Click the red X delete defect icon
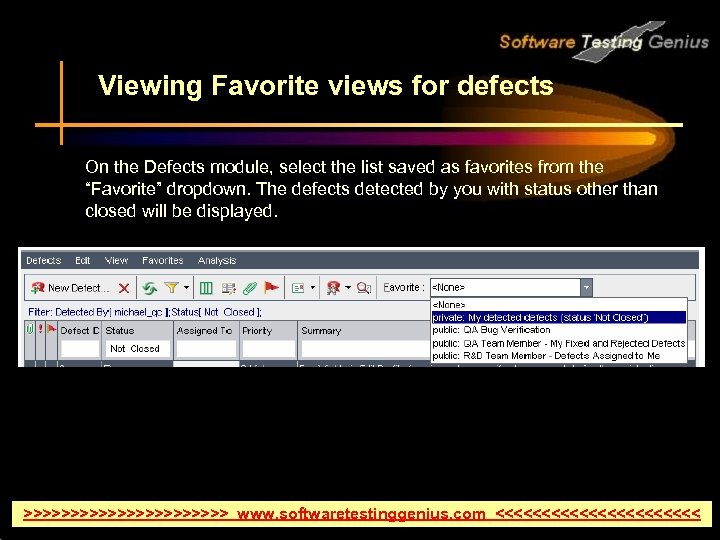The width and height of the screenshot is (720, 540). coord(124,288)
